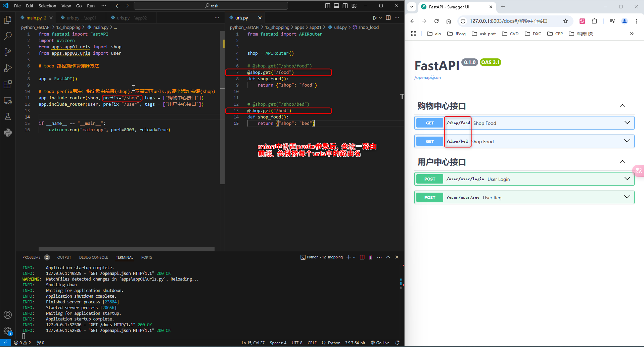Kill the terminal with the trash icon

(x=370, y=257)
